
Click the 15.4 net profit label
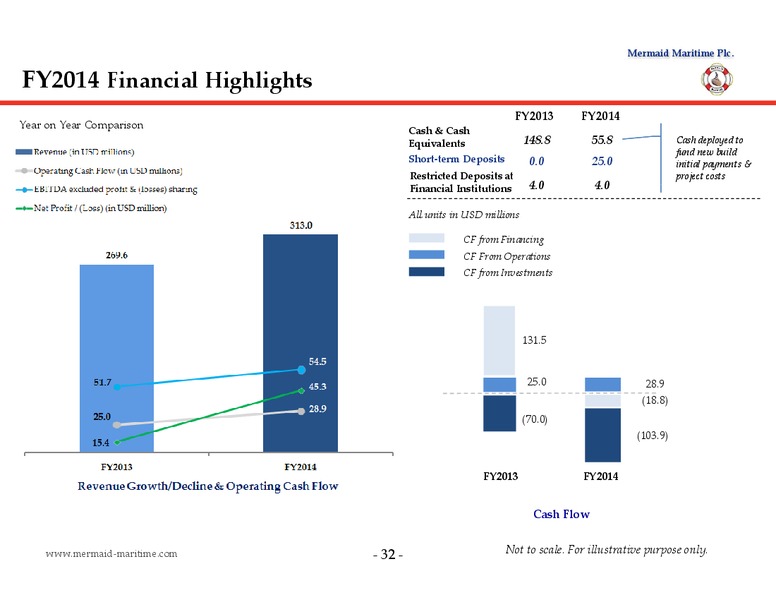click(x=100, y=443)
